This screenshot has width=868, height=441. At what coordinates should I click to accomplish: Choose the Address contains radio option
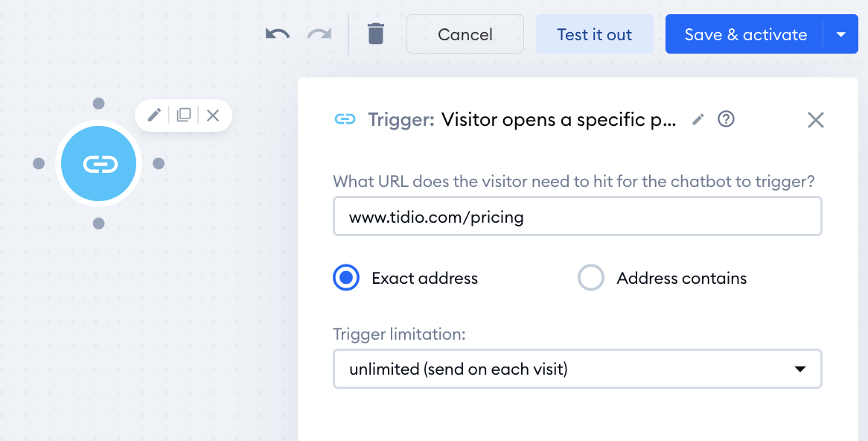coord(590,278)
